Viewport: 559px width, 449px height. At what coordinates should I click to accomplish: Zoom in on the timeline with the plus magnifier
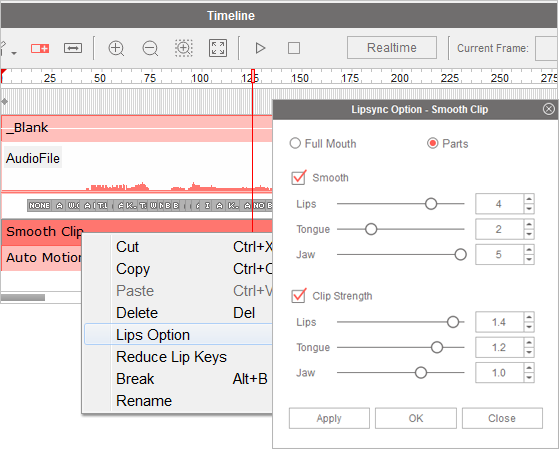pyautogui.click(x=116, y=48)
